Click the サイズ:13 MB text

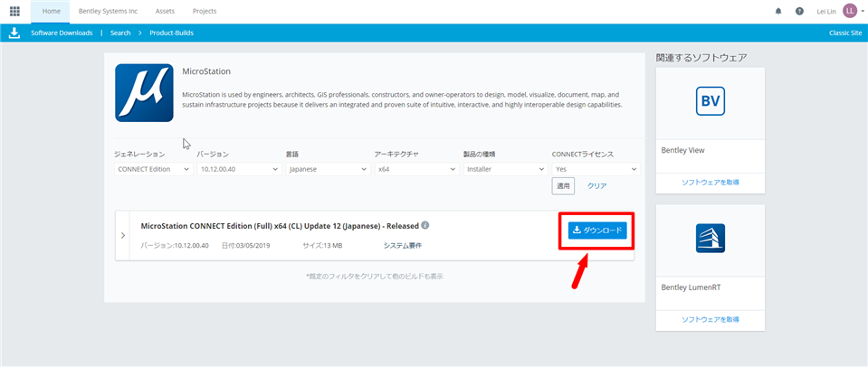pos(322,245)
